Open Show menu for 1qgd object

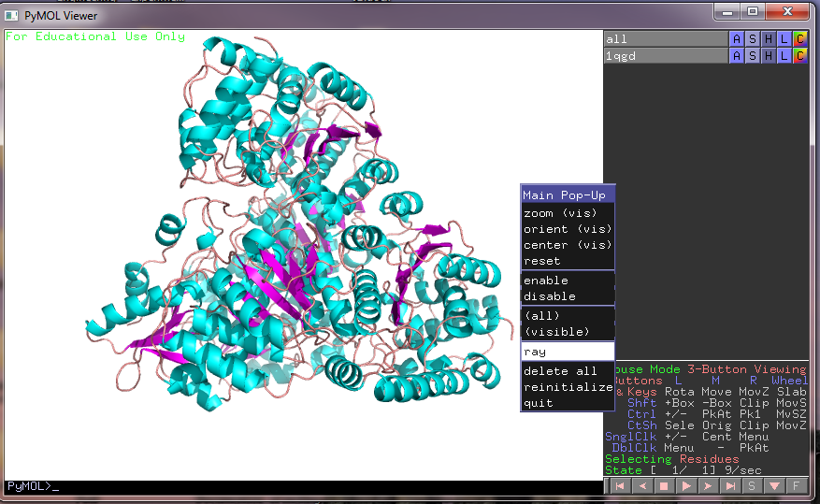[x=752, y=55]
